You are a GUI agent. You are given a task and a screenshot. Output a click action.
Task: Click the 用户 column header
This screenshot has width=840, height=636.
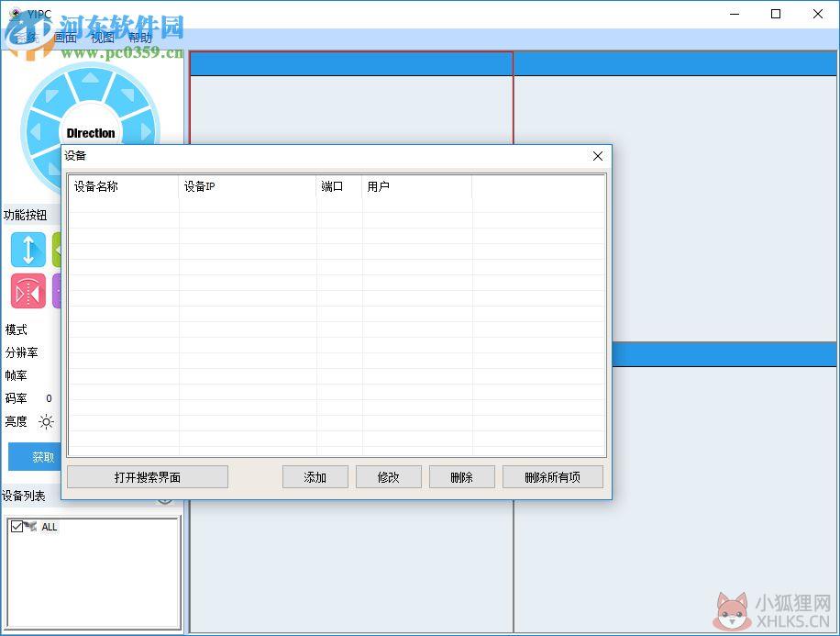click(416, 186)
